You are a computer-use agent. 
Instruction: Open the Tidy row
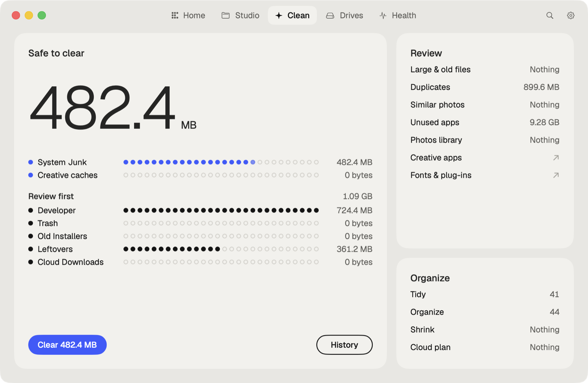point(485,294)
